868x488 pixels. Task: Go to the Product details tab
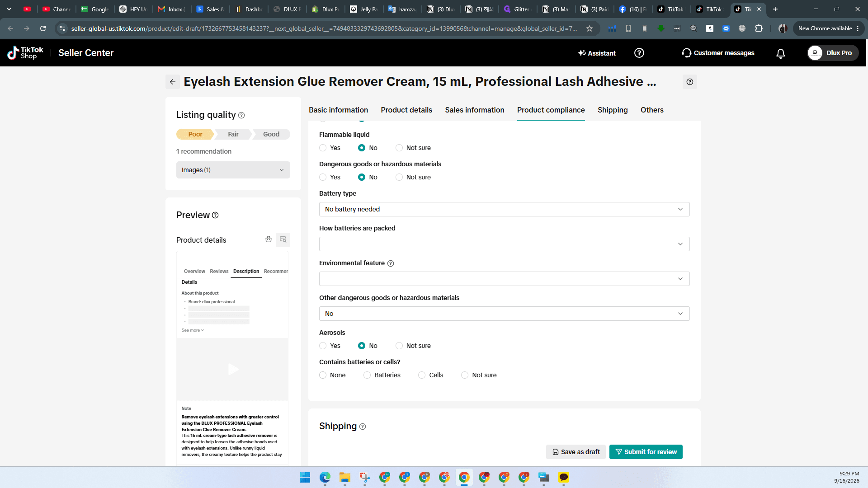tap(406, 110)
